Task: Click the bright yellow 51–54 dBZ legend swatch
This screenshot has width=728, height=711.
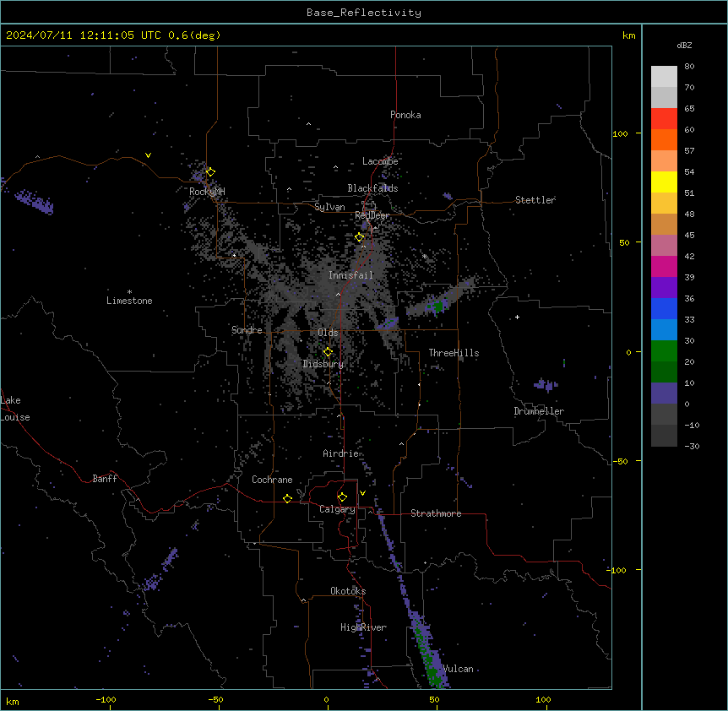Action: click(664, 182)
